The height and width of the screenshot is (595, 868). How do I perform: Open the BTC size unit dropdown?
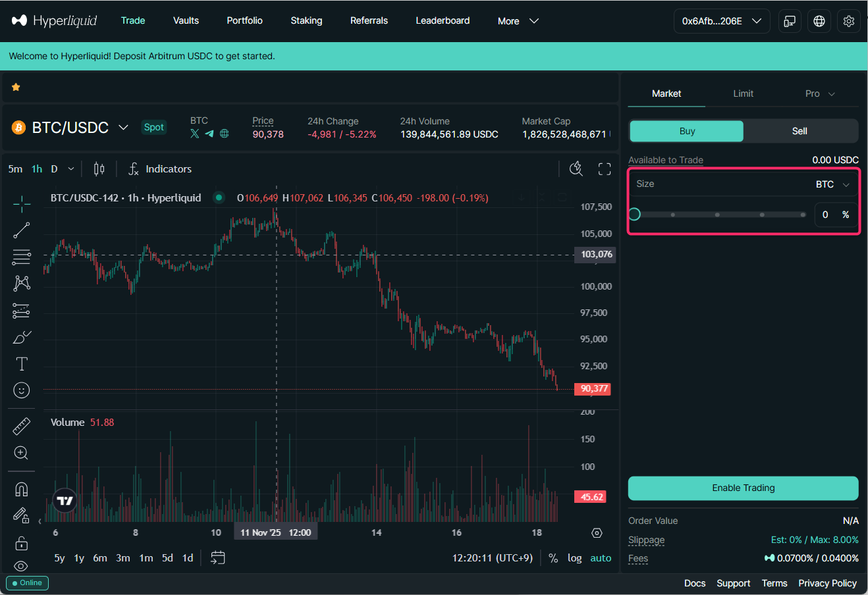point(832,184)
